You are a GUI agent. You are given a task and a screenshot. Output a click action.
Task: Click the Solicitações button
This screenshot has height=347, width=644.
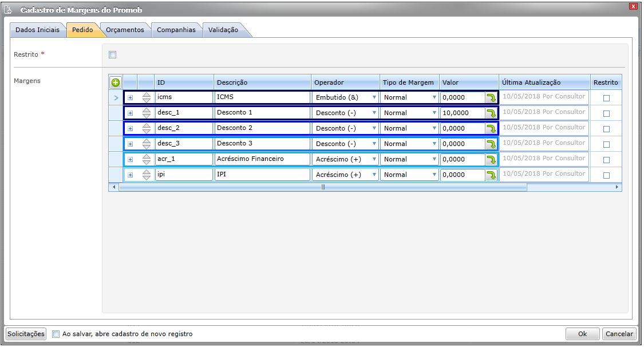point(26,334)
